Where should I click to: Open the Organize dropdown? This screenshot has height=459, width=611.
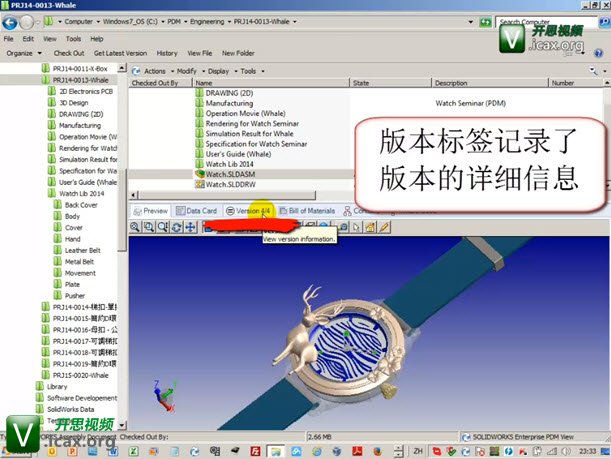pos(24,53)
